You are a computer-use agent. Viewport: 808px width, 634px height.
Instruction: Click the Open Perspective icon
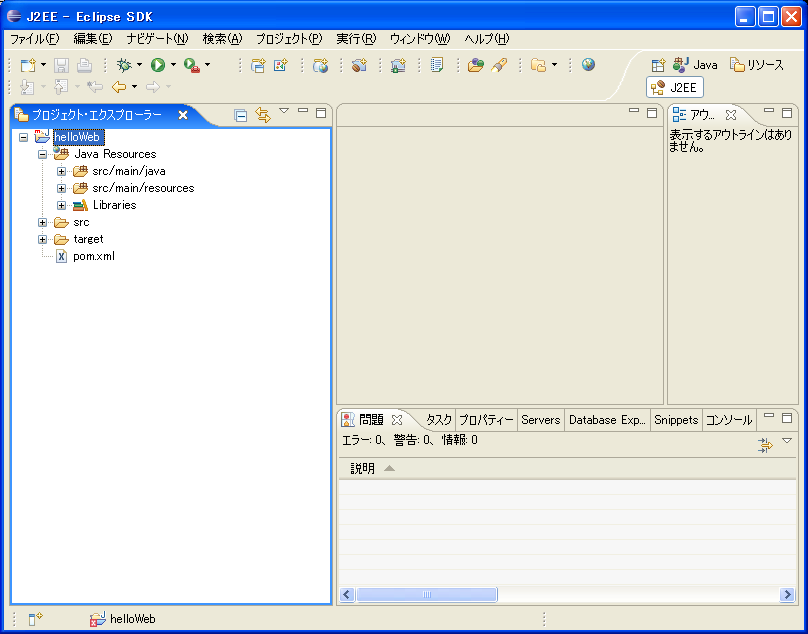(x=658, y=65)
